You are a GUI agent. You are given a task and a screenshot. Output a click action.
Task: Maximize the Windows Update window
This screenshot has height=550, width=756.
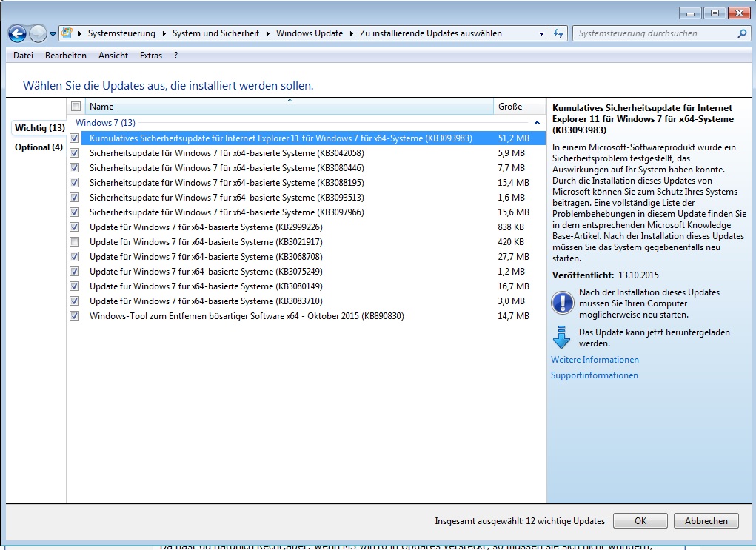(x=715, y=13)
